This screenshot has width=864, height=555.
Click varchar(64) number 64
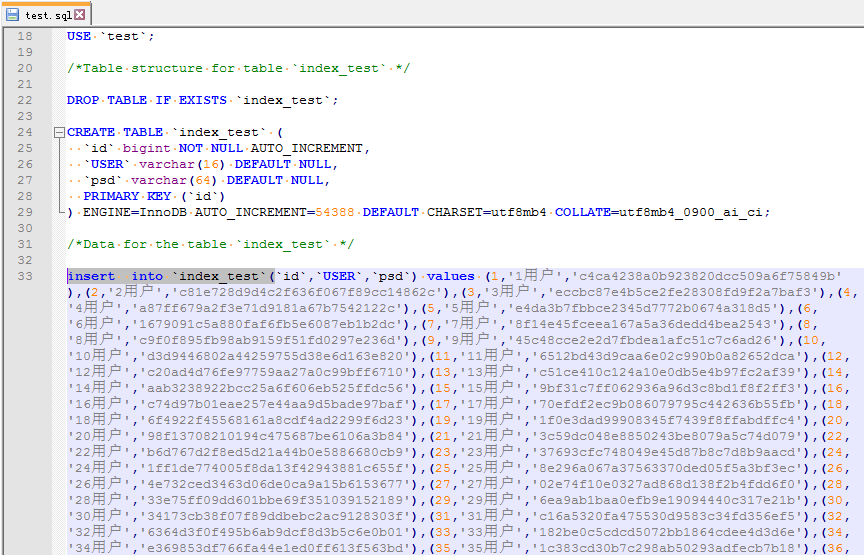coord(203,180)
